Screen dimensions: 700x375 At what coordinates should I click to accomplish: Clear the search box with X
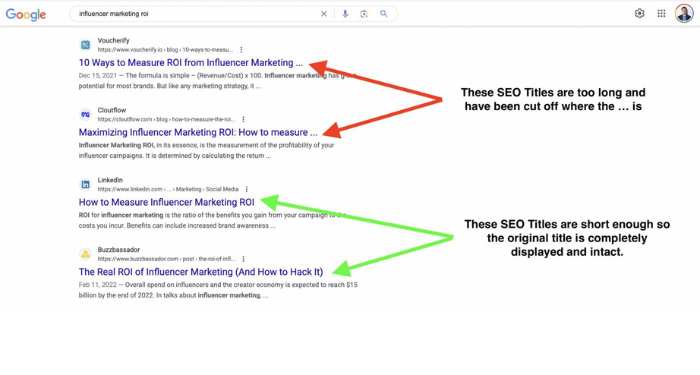(324, 14)
